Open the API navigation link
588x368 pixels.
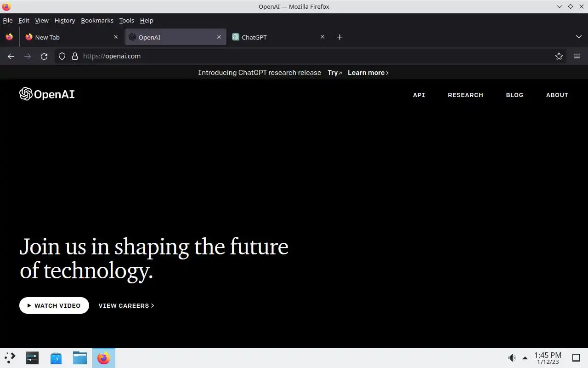[x=419, y=95]
